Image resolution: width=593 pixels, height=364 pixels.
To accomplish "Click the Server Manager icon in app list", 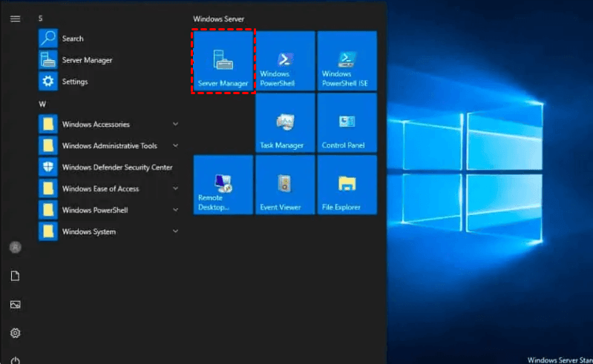I will pos(48,59).
